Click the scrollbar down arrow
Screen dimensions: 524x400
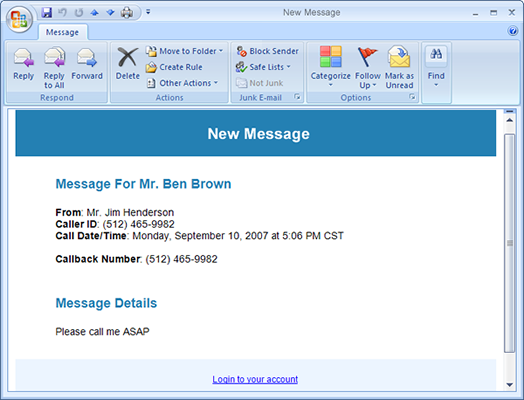(x=510, y=385)
